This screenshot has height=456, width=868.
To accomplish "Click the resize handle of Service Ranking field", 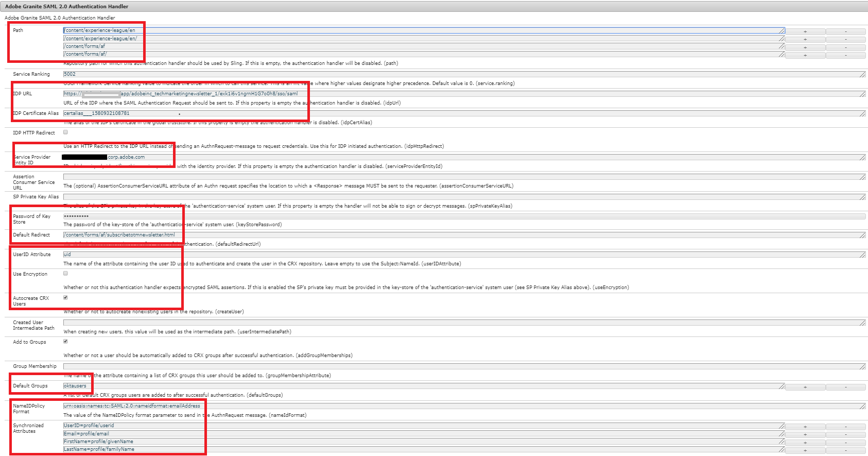I will pos(863,75).
